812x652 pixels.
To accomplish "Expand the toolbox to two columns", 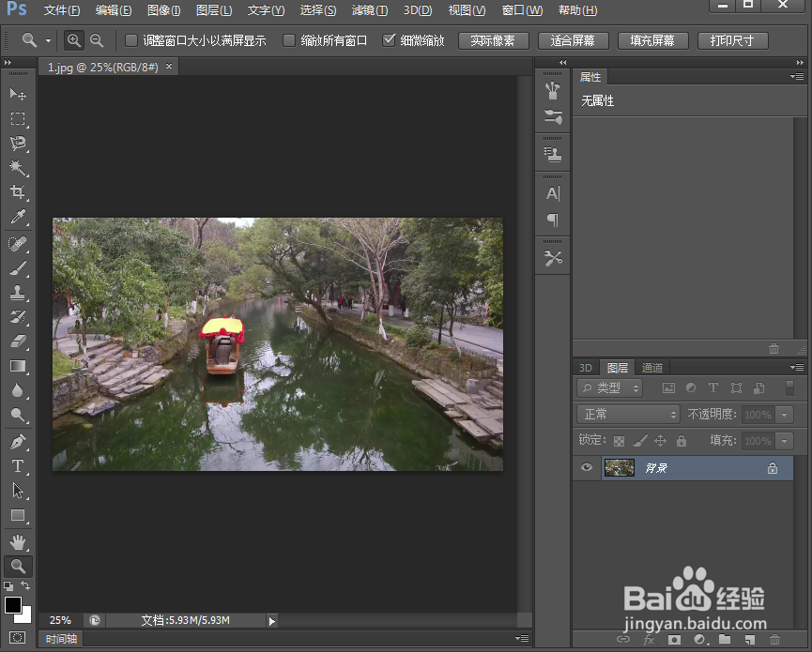I will point(8,62).
